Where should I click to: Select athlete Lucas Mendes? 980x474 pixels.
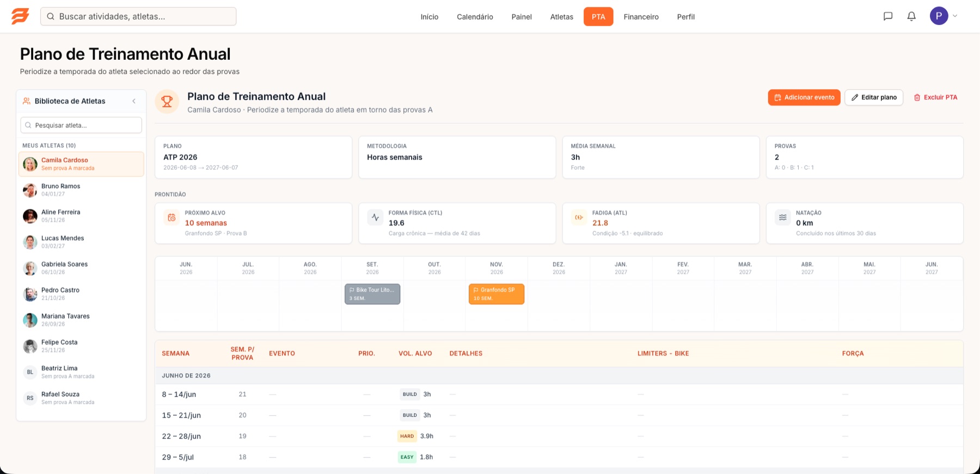81,242
